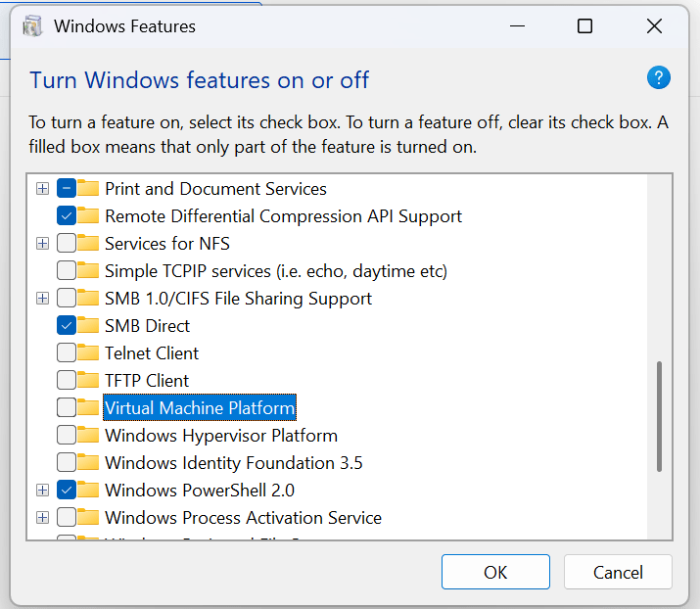
Task: Click the SMB 1.0/CIFS folder icon
Action: (x=88, y=298)
